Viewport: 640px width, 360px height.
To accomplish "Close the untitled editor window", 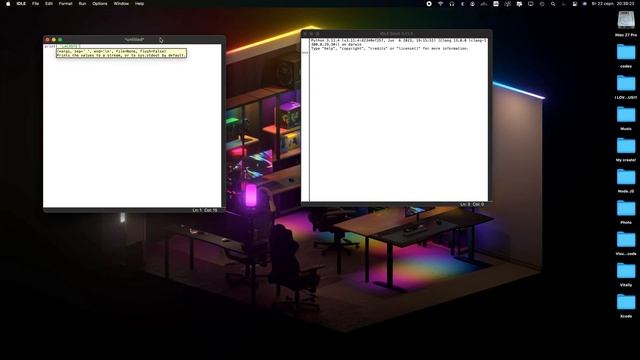I will tap(47, 40).
